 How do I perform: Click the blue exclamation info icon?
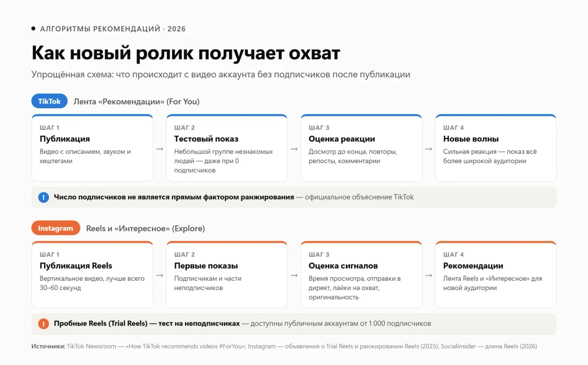pyautogui.click(x=43, y=197)
